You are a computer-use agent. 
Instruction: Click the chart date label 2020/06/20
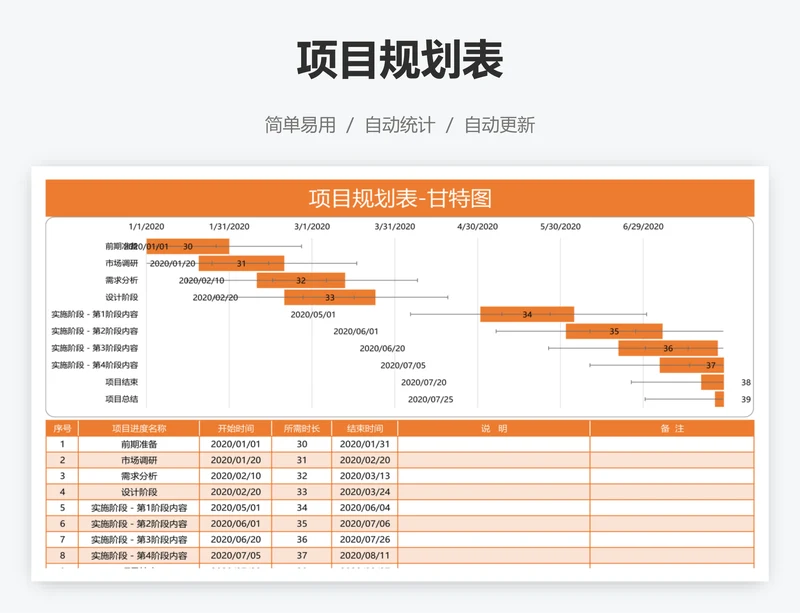coord(382,349)
